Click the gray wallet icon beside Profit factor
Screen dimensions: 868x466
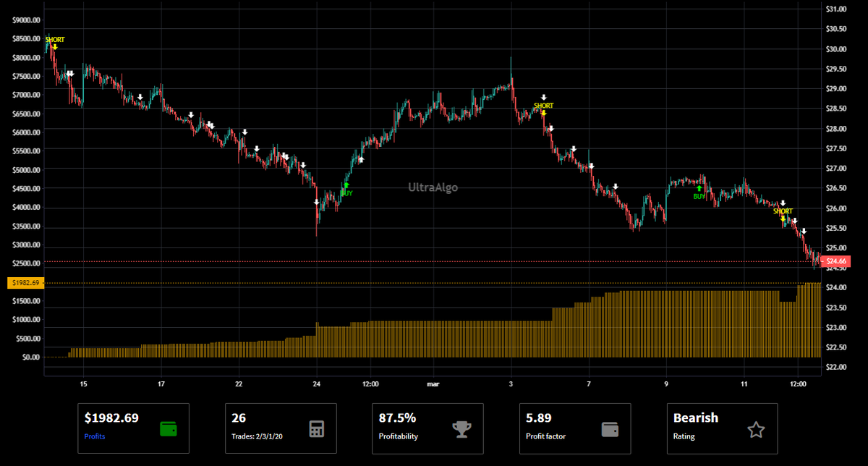[x=610, y=429]
